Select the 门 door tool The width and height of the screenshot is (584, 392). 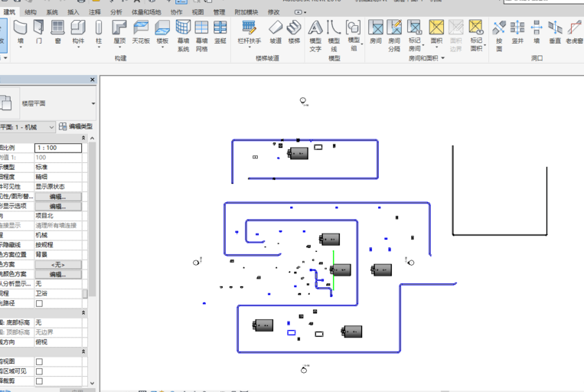click(39, 32)
